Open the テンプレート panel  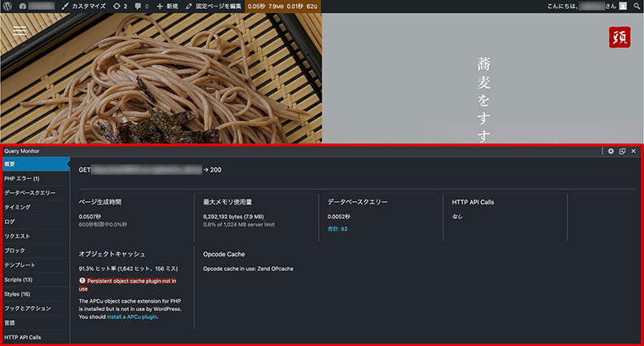point(36,265)
